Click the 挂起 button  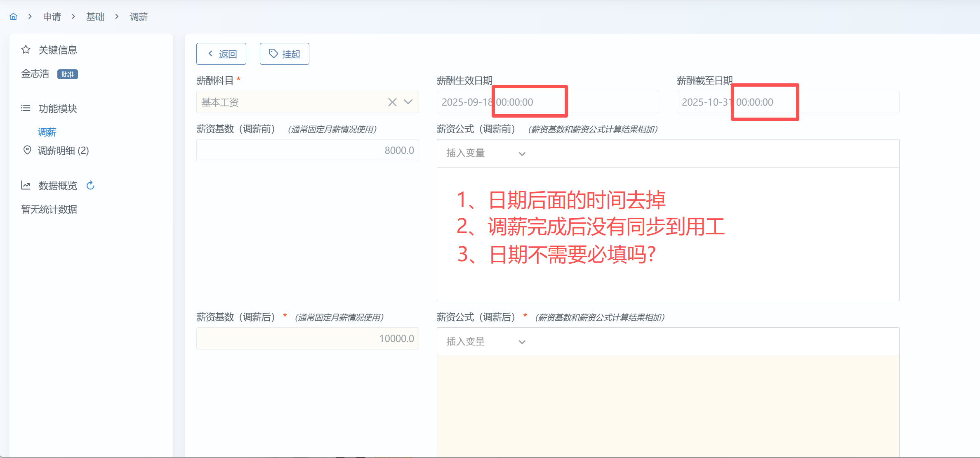click(x=285, y=54)
